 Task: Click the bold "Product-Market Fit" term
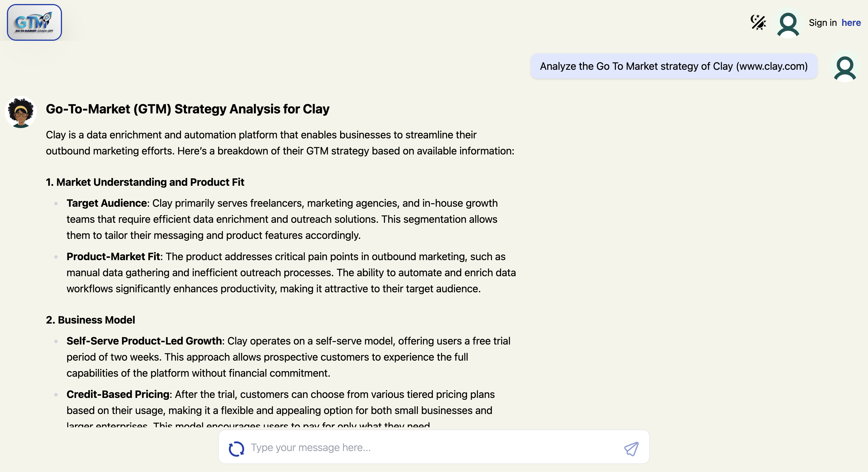(x=113, y=257)
